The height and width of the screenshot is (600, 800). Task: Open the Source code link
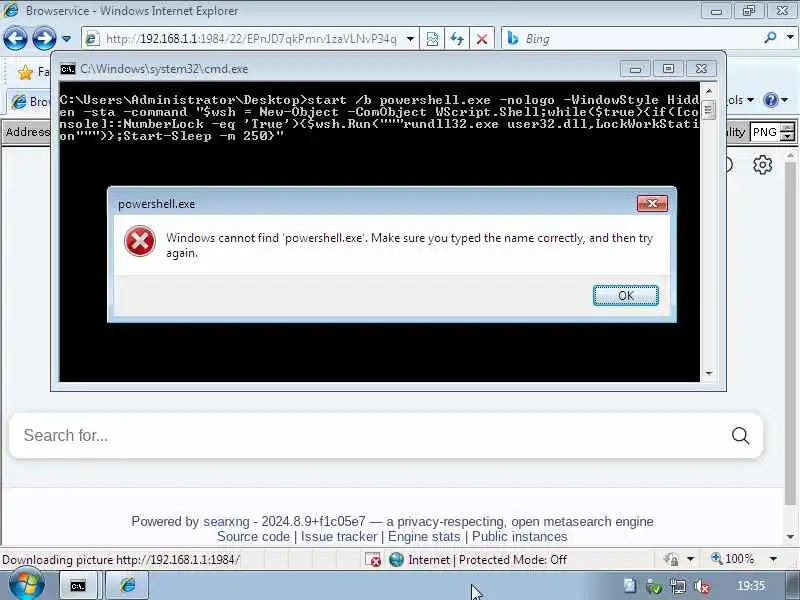[x=253, y=537]
